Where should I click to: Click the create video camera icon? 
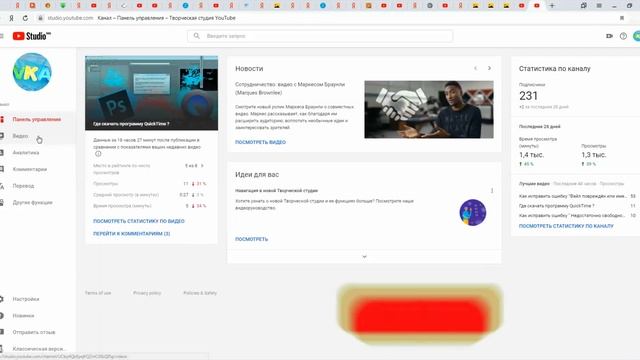(609, 36)
